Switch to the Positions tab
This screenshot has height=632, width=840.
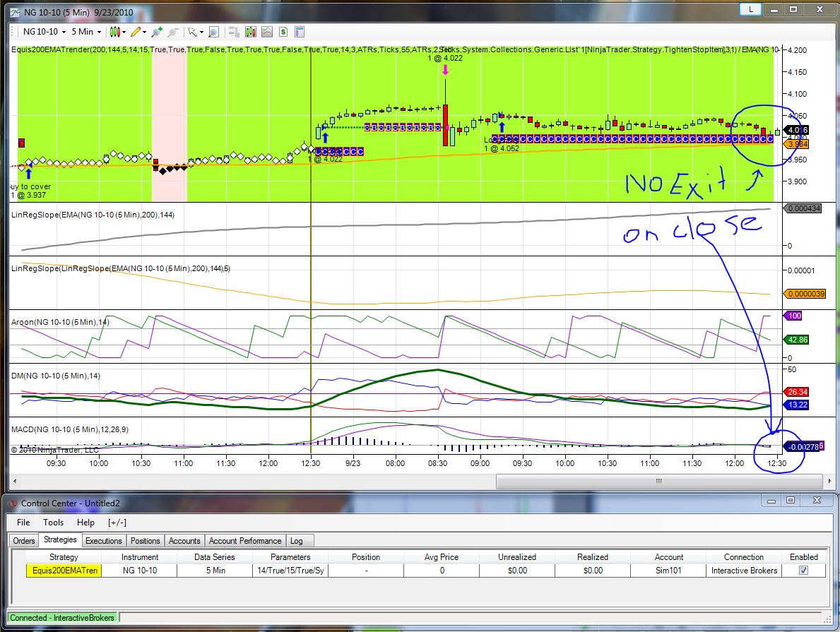145,541
